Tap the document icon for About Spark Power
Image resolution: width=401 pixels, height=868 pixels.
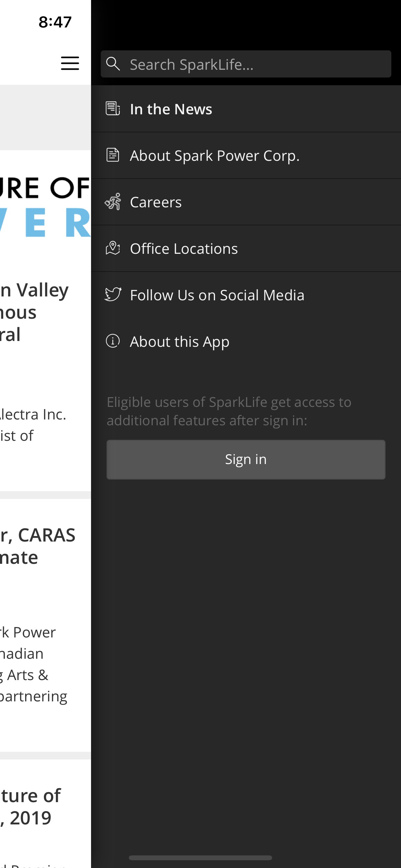pos(113,155)
